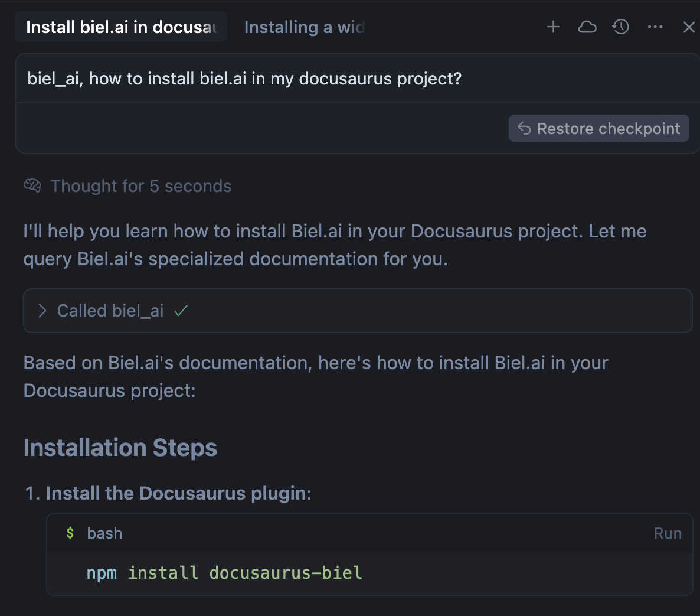Click the dollar sign bash icon
The image size is (700, 616).
pos(70,533)
